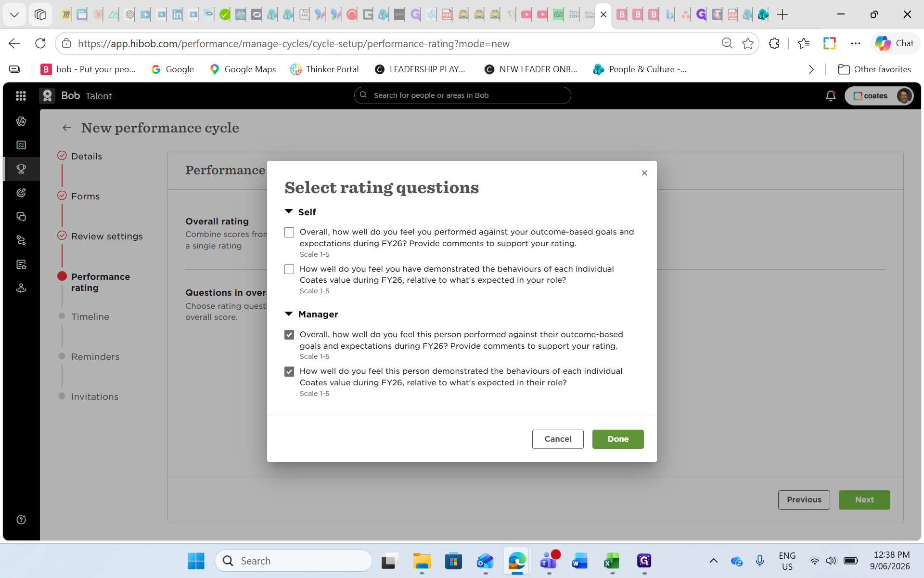
Task: Open the Google Maps bookmark
Action: (x=243, y=69)
